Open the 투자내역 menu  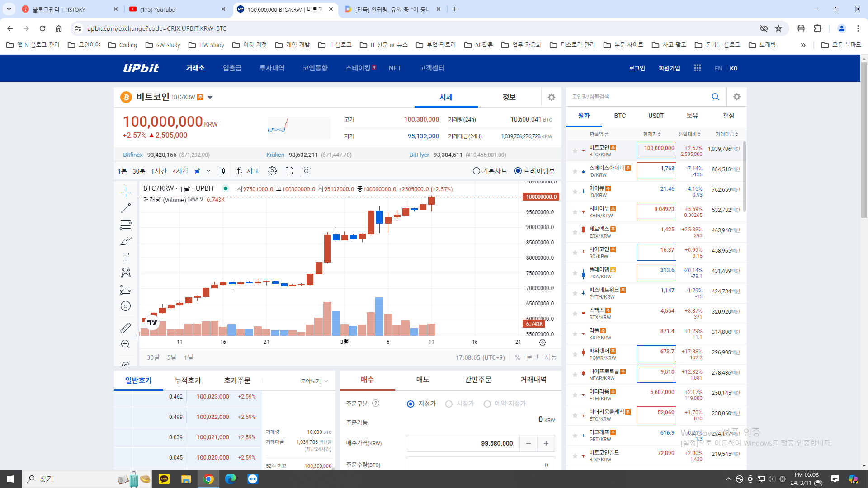click(x=272, y=68)
